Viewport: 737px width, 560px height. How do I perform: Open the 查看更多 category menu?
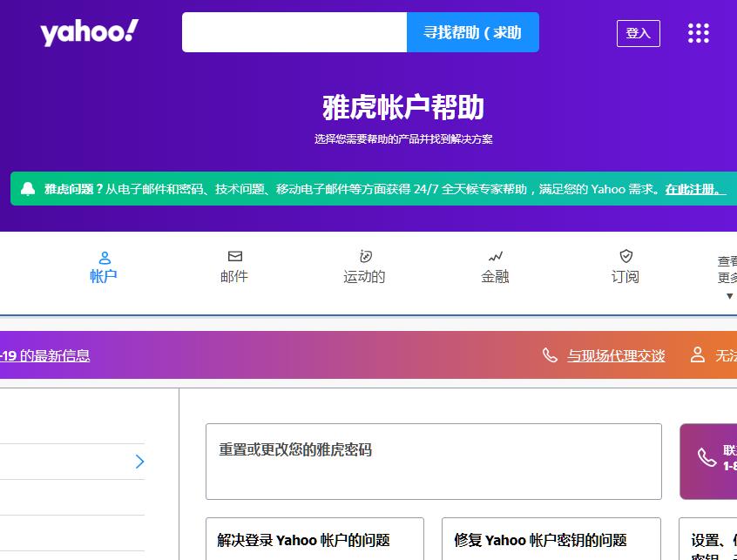(730, 272)
